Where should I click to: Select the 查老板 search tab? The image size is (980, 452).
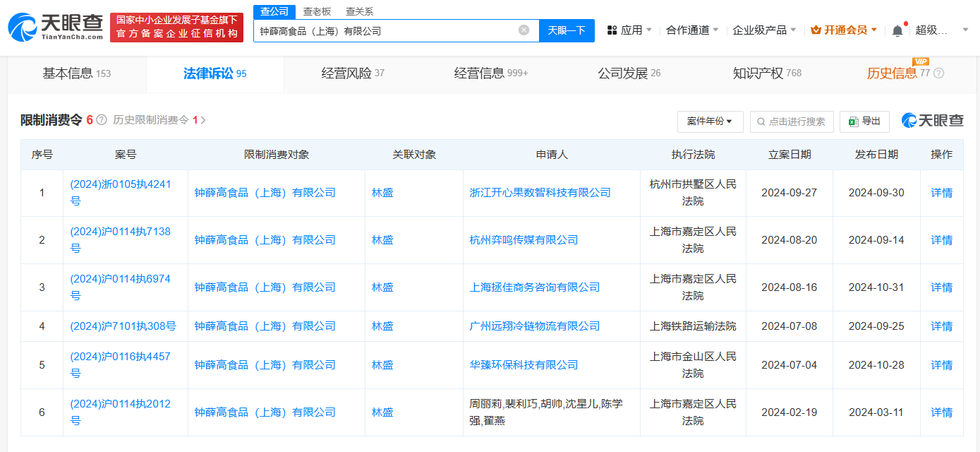click(317, 11)
